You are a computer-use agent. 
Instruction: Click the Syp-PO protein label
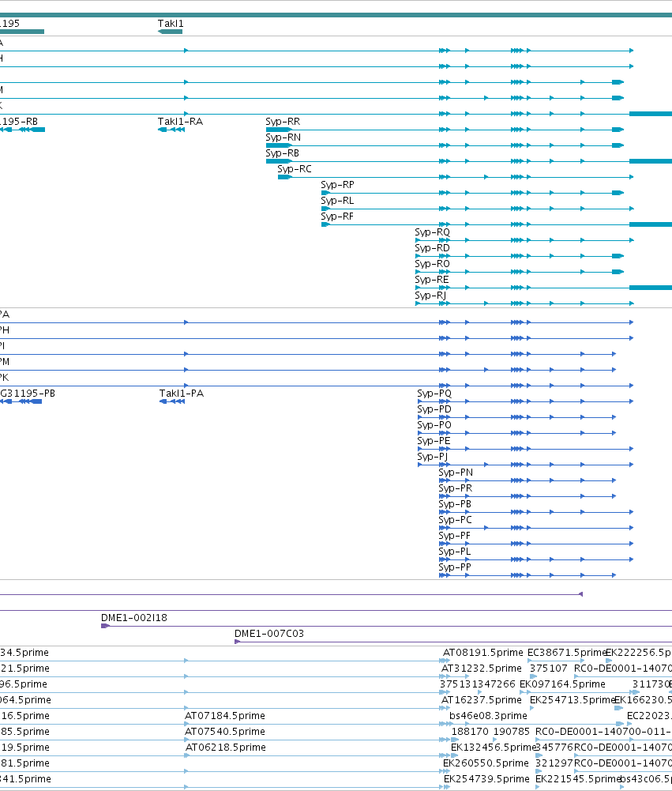point(434,425)
